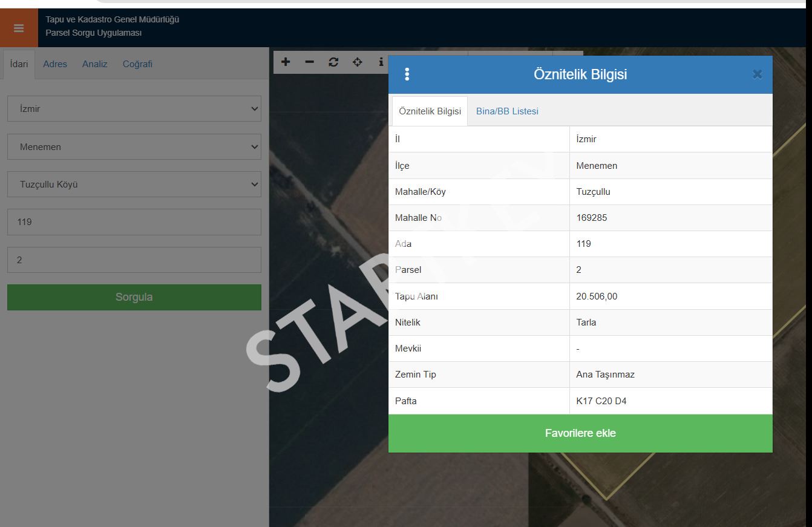This screenshot has width=812, height=527.
Task: Select the Analiz tab
Action: [95, 64]
